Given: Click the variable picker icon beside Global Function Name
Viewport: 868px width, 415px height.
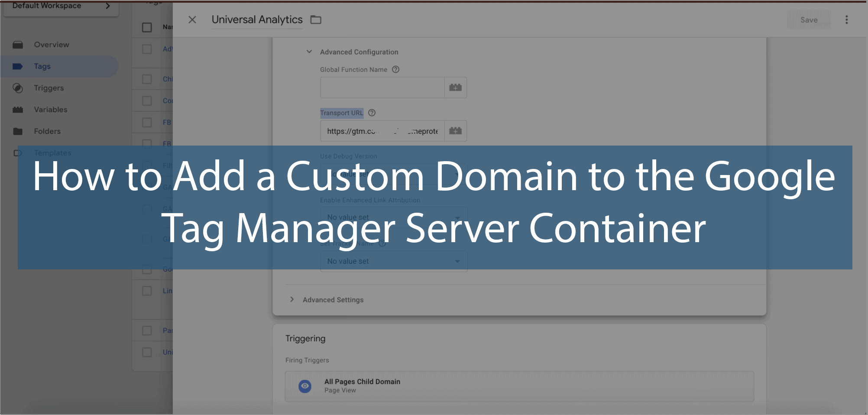Looking at the screenshot, I should point(455,87).
